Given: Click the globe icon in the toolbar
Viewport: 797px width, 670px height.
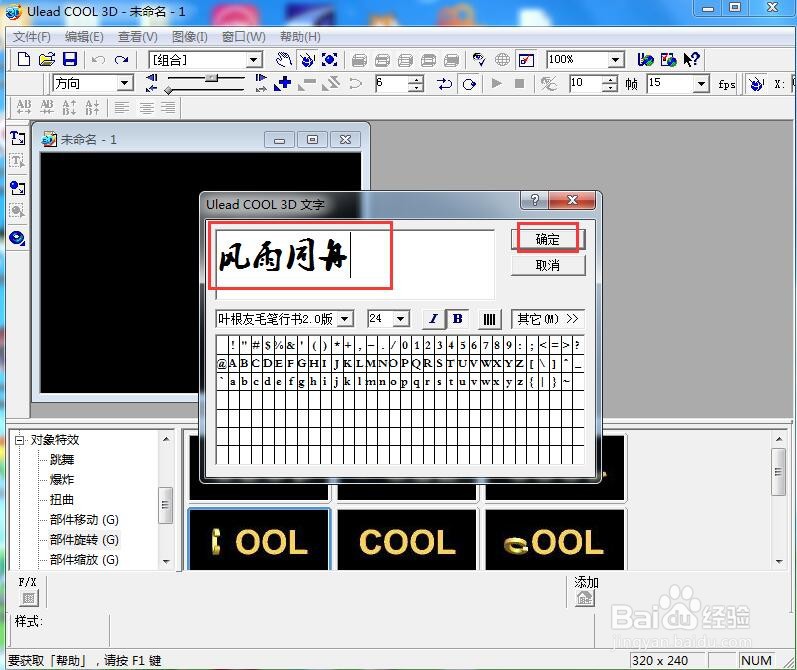Looking at the screenshot, I should (x=502, y=59).
